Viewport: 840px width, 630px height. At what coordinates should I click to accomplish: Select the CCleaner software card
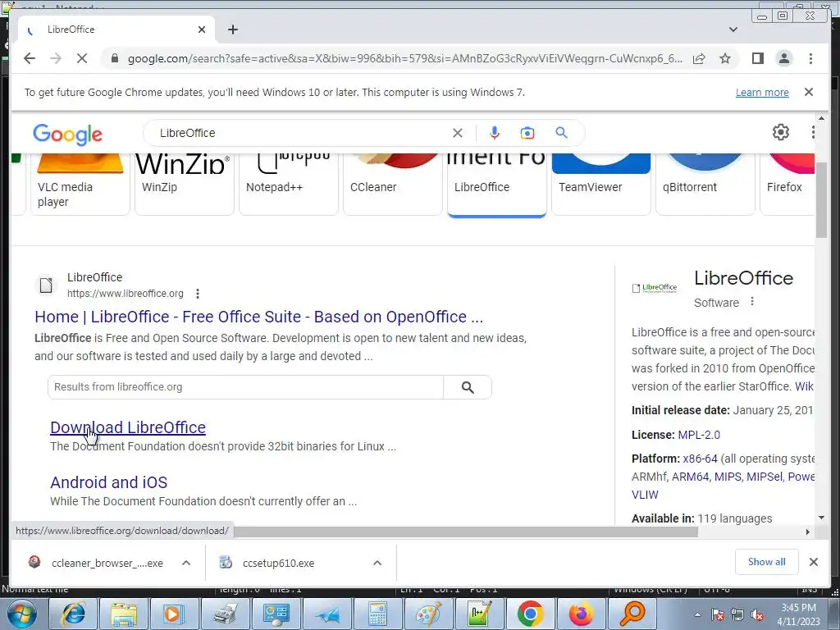pos(393,184)
